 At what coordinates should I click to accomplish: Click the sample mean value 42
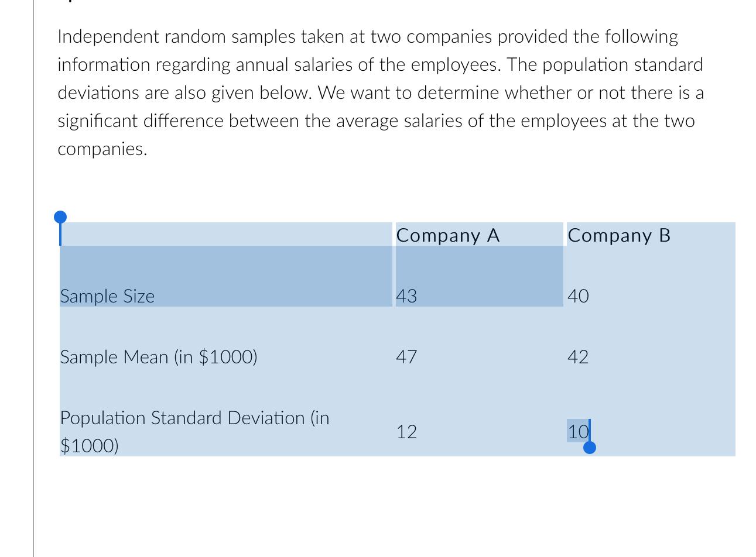(x=578, y=357)
